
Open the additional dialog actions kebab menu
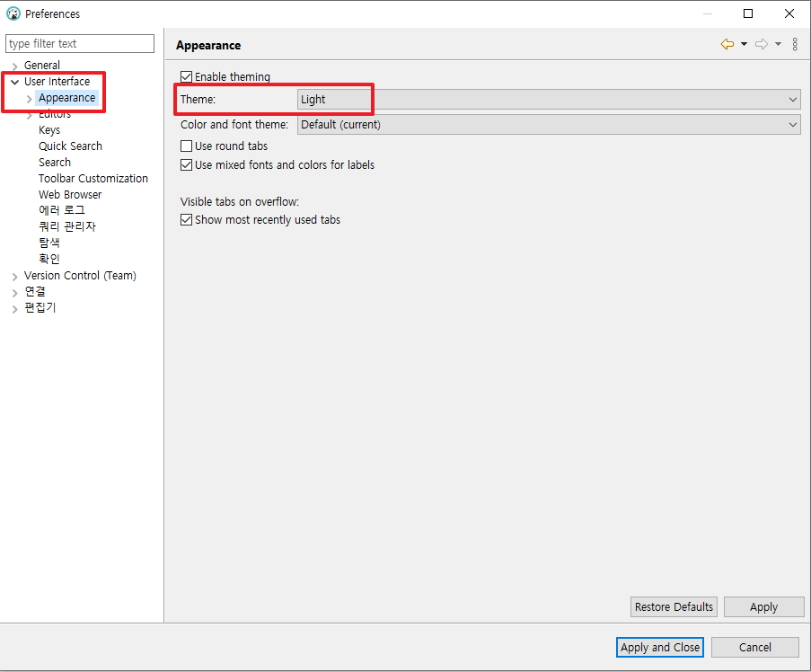[x=795, y=45]
